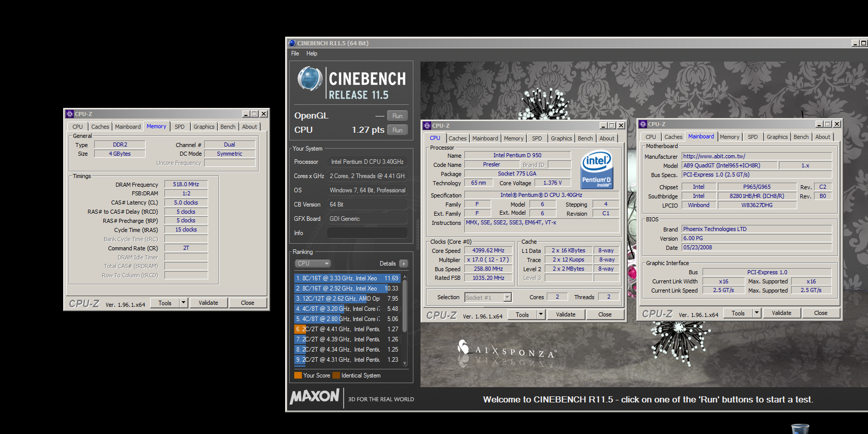Click the CPU-Z processor window title icon

coord(428,126)
